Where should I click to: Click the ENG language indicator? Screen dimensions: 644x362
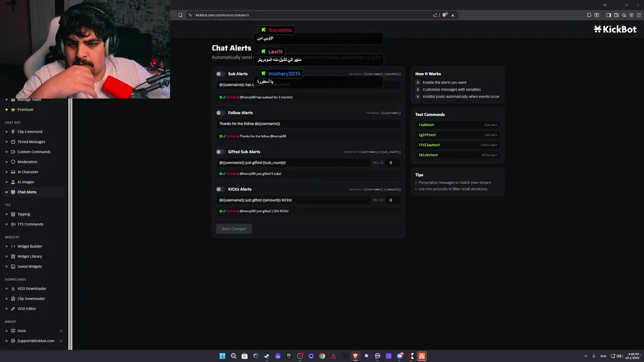click(x=603, y=356)
